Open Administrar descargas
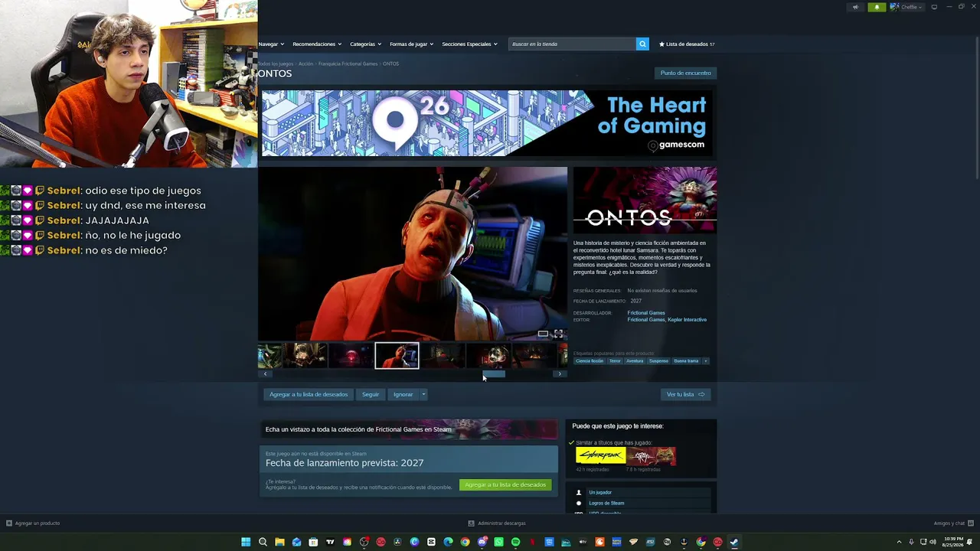980x551 pixels. pos(497,523)
